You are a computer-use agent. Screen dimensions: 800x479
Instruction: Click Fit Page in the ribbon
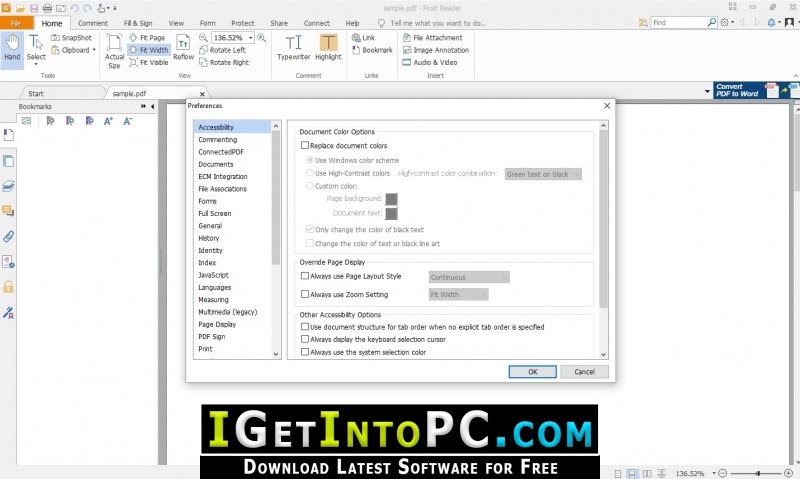[147, 38]
